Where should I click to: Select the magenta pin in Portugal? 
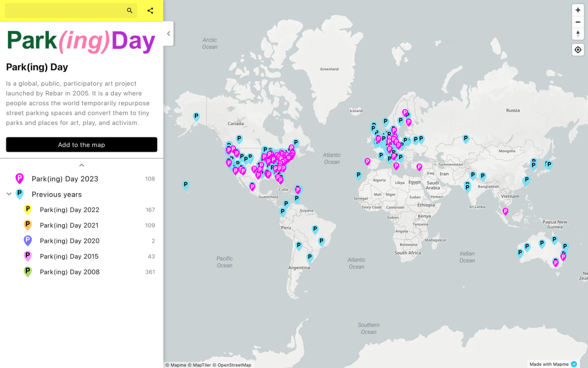click(367, 162)
